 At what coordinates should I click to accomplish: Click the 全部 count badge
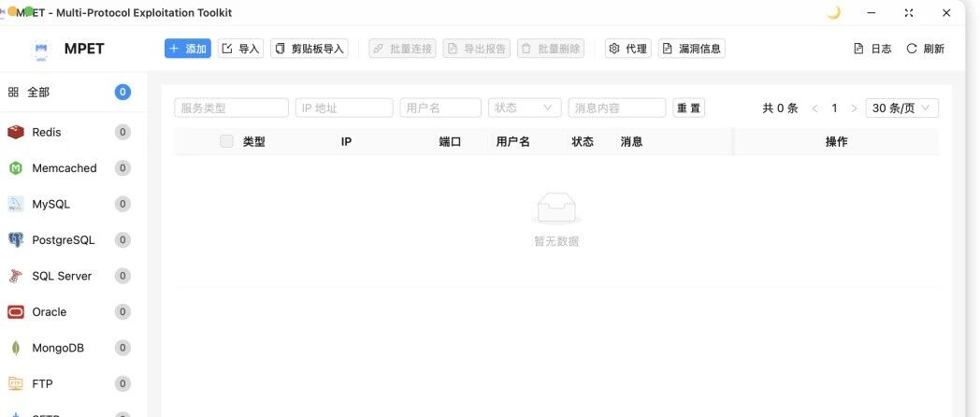122,93
